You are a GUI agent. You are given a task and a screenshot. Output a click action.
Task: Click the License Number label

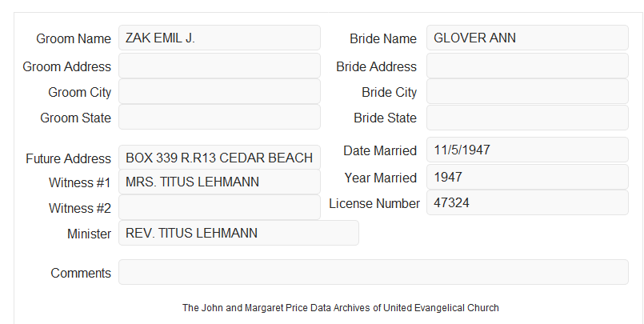click(x=374, y=204)
